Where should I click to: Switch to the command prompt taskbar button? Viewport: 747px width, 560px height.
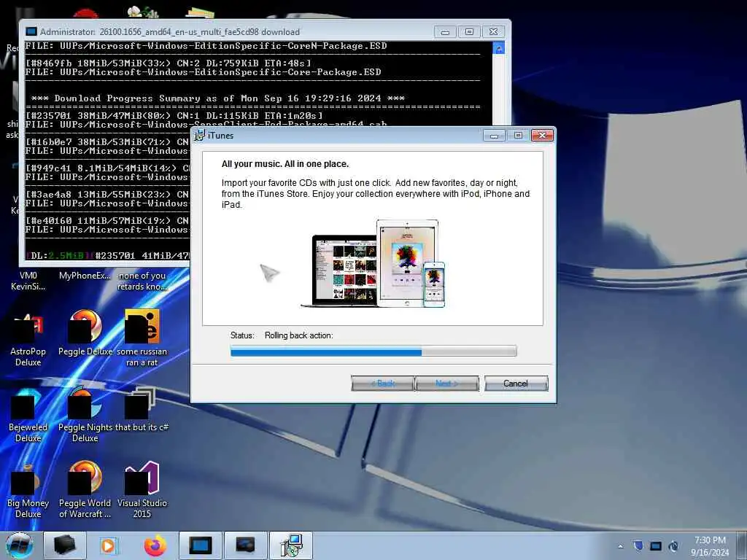click(x=200, y=545)
